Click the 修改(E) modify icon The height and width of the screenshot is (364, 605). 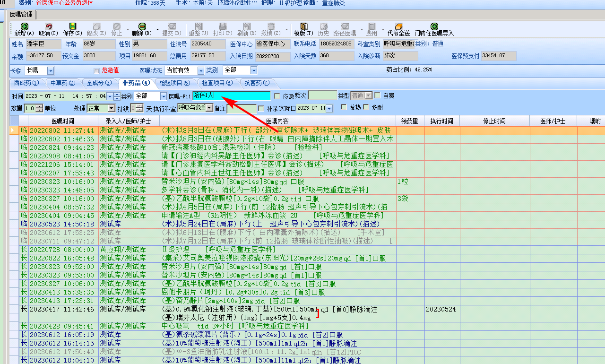click(x=96, y=26)
